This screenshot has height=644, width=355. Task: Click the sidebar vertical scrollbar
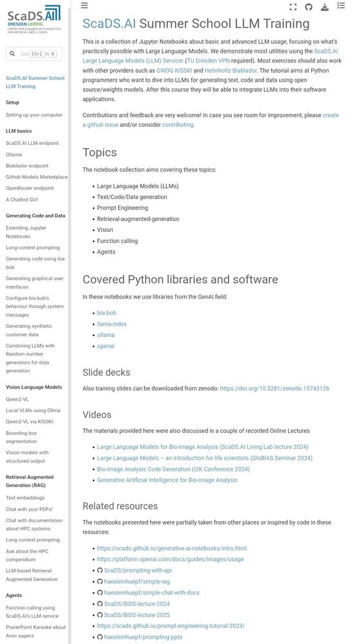pyautogui.click(x=70, y=325)
